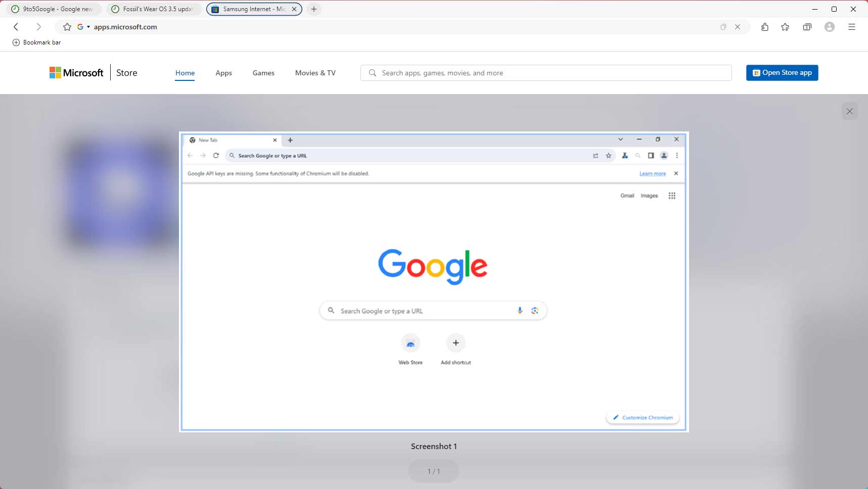This screenshot has height=489, width=868.
Task: Click the Store search field
Action: tap(546, 73)
